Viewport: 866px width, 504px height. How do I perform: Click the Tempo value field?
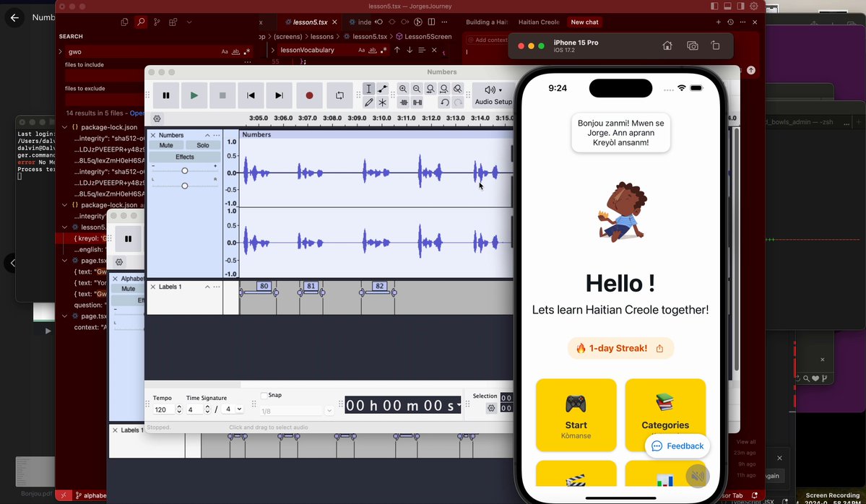pos(163,409)
